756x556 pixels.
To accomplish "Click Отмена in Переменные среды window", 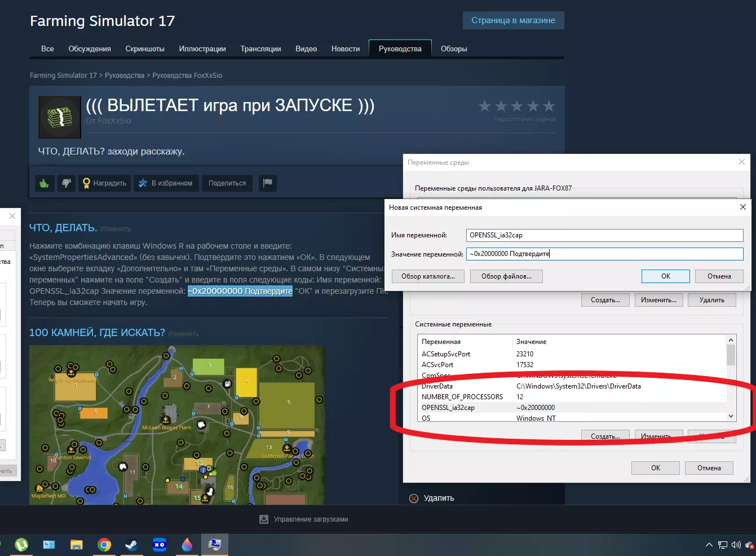I will click(x=709, y=468).
